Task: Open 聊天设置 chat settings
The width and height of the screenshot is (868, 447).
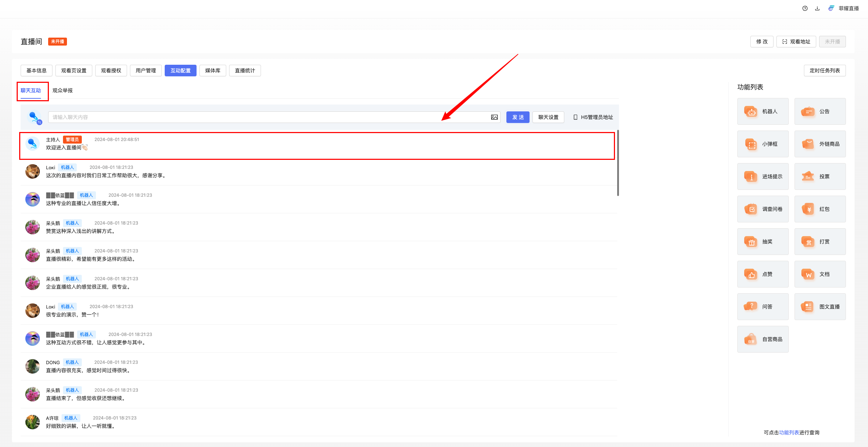Action: (x=548, y=117)
